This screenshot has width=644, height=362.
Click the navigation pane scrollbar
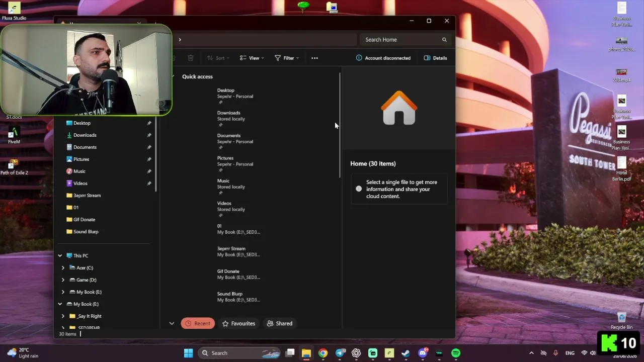156,154
